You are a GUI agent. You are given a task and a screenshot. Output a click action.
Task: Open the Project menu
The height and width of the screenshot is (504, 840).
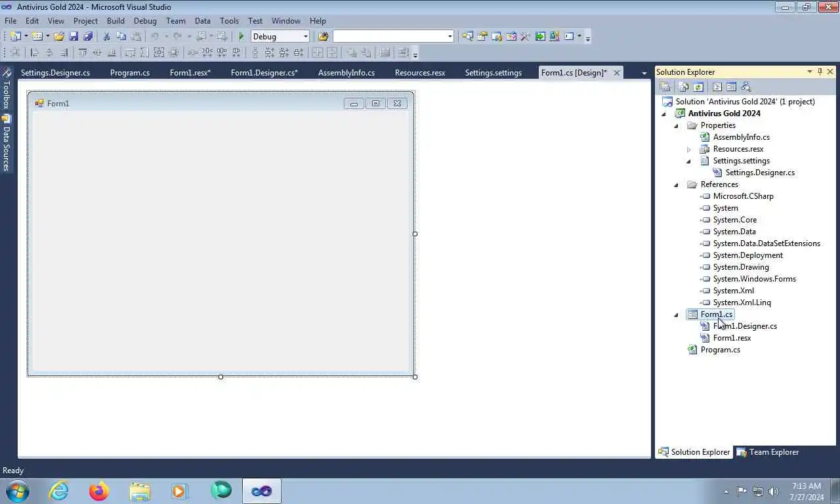point(85,21)
